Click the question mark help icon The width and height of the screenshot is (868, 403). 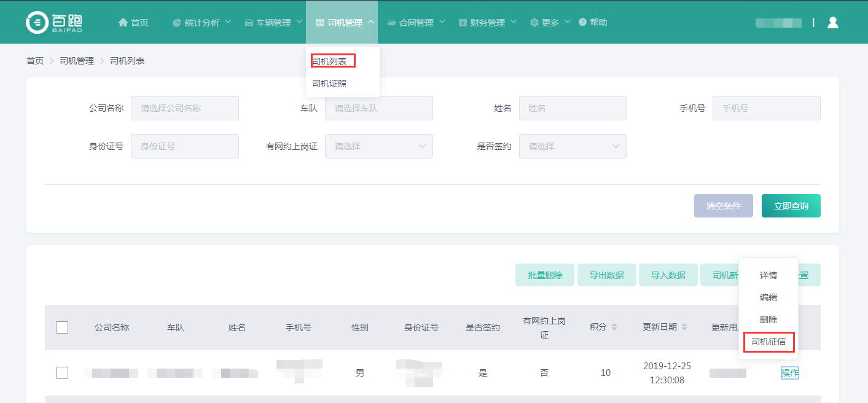(582, 22)
